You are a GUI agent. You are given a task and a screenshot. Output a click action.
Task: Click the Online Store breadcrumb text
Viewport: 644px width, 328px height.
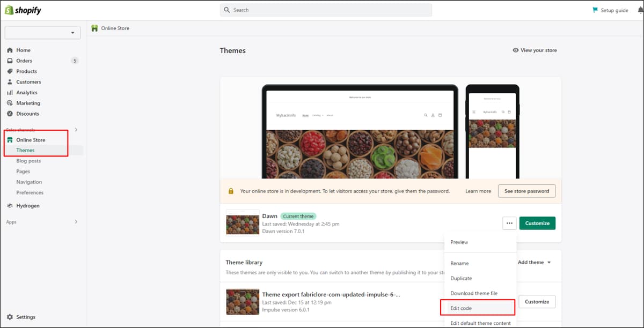115,28
